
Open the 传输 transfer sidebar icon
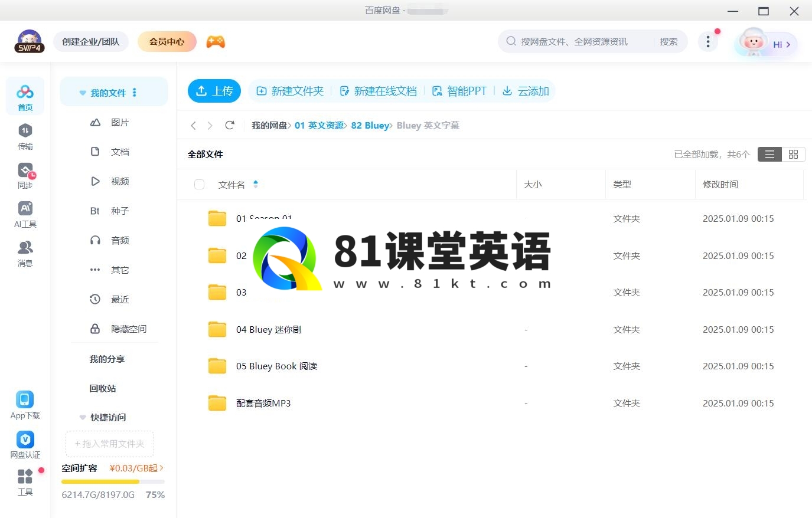[25, 137]
